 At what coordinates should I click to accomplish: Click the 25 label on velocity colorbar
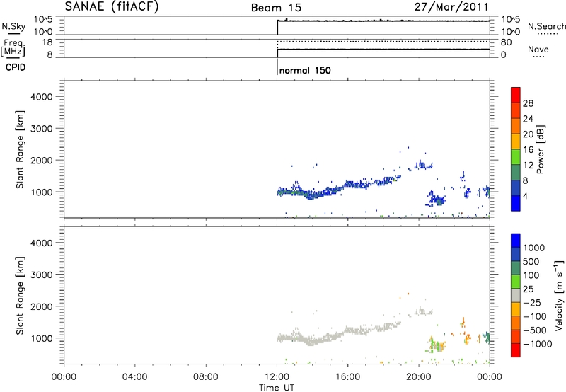pos(528,289)
